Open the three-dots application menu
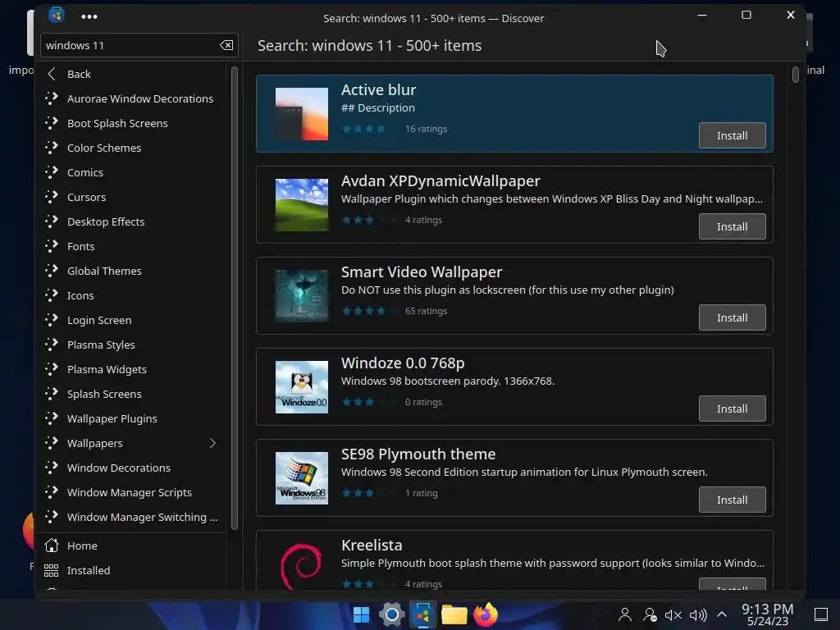This screenshot has height=630, width=840. (89, 16)
